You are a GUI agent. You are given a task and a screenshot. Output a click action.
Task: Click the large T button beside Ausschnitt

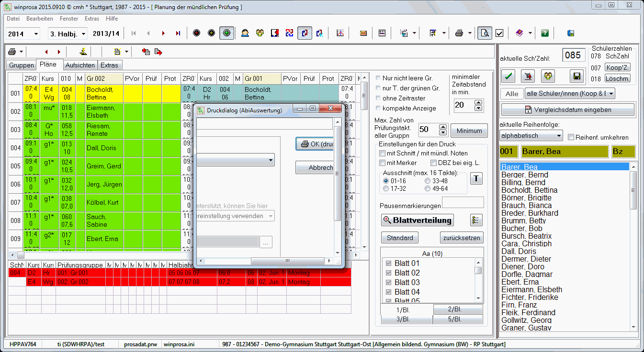click(476, 178)
